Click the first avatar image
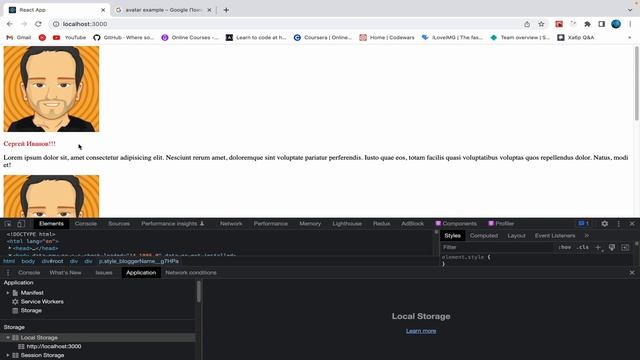 point(51,89)
